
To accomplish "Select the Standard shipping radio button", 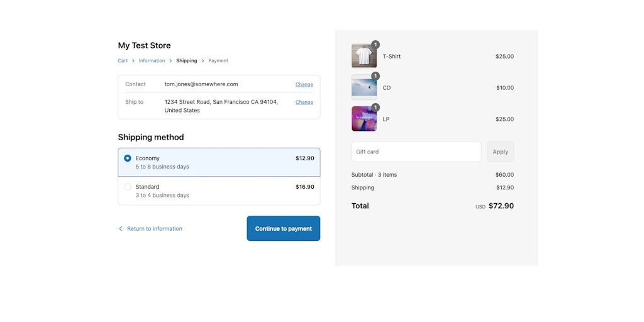I will 128,187.
